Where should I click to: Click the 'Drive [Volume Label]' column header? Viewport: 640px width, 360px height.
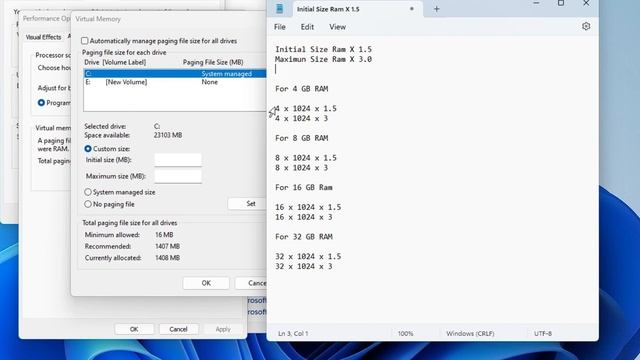pos(115,62)
